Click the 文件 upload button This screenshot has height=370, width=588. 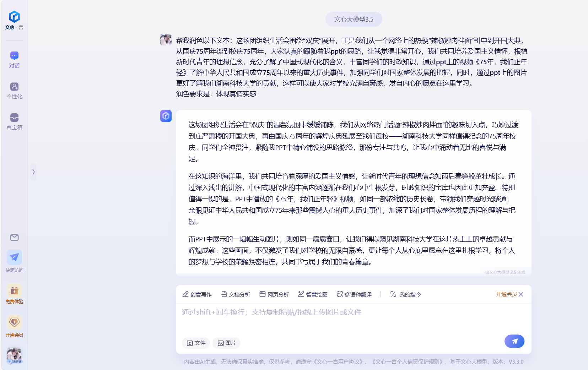[x=196, y=343]
